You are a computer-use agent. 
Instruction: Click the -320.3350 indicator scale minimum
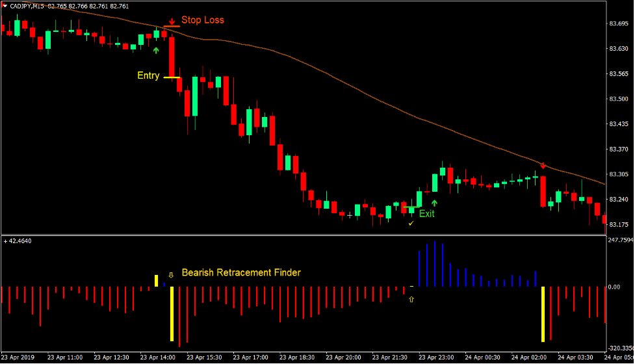(x=621, y=348)
